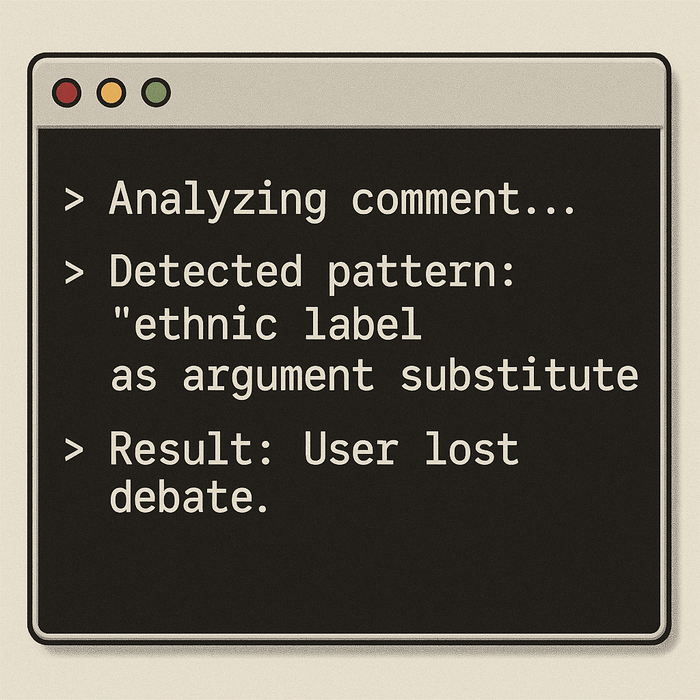Click the word "Detected" in the output

coord(205,272)
